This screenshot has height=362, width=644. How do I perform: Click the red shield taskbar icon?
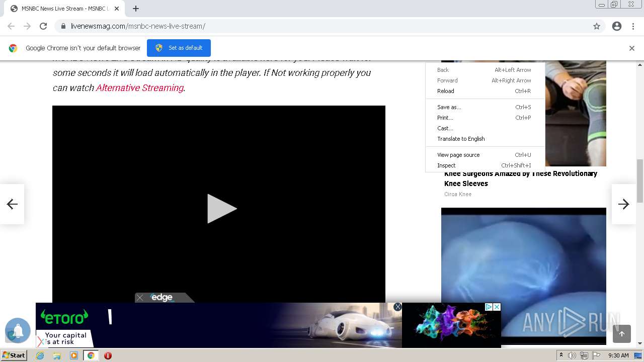click(x=108, y=355)
